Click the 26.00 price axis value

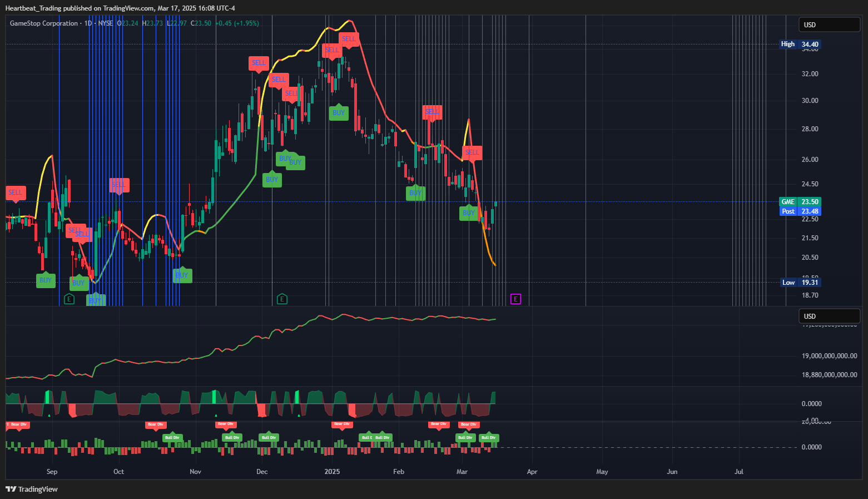pyautogui.click(x=810, y=160)
